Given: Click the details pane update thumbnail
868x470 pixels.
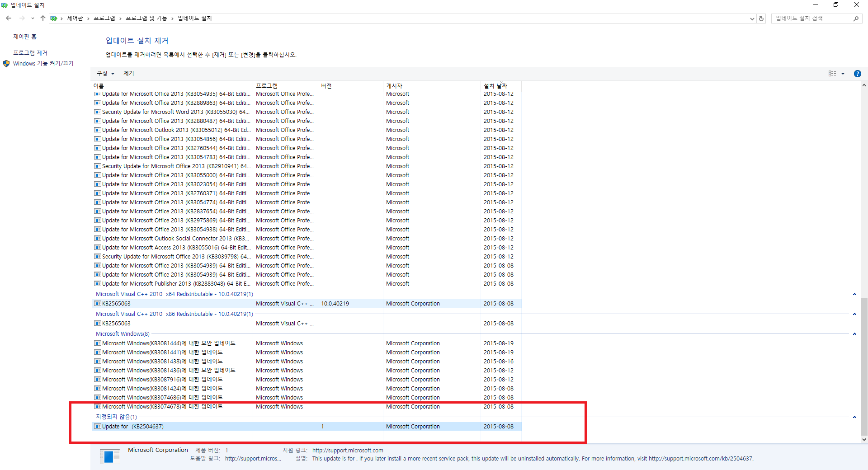Looking at the screenshot, I should pyautogui.click(x=110, y=456).
